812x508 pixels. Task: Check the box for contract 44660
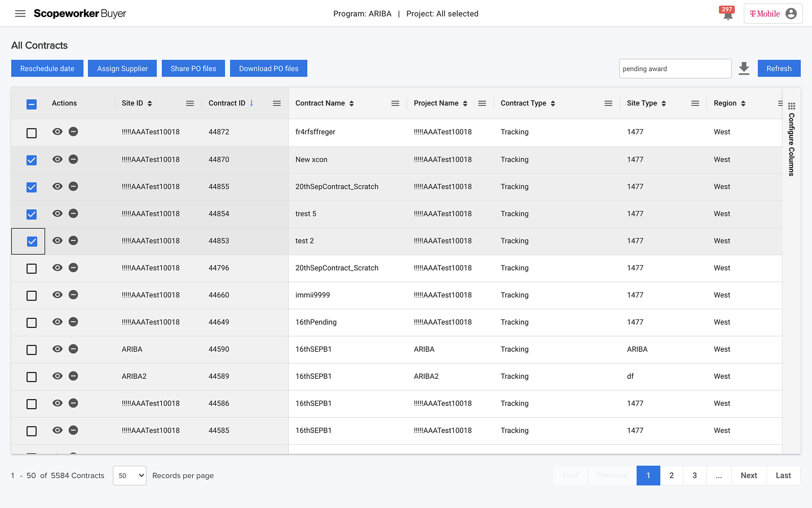pos(32,296)
